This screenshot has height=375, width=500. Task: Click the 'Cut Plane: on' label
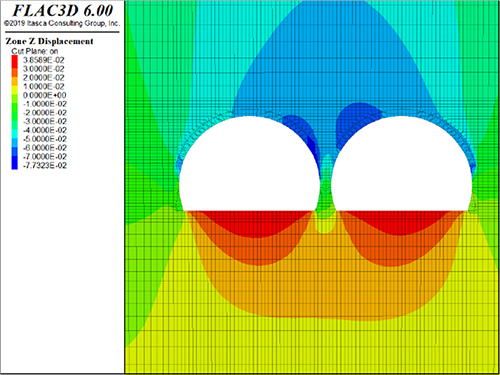click(35, 51)
